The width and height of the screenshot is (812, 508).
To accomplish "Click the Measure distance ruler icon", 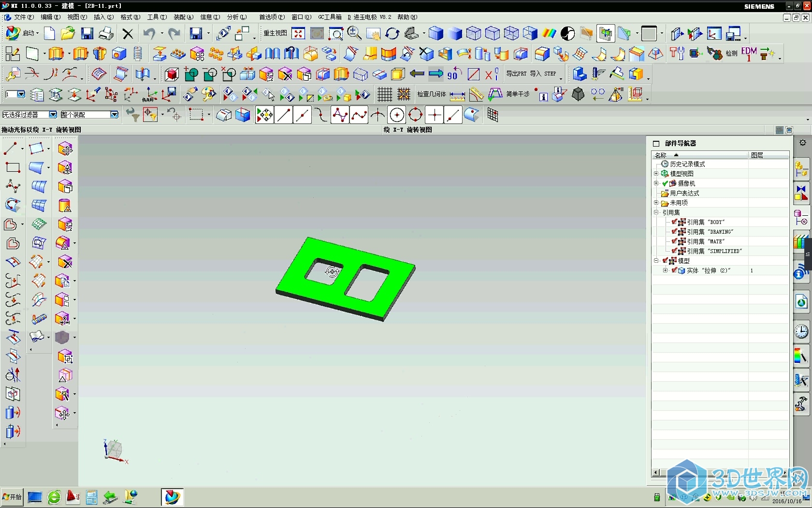I will point(457,95).
